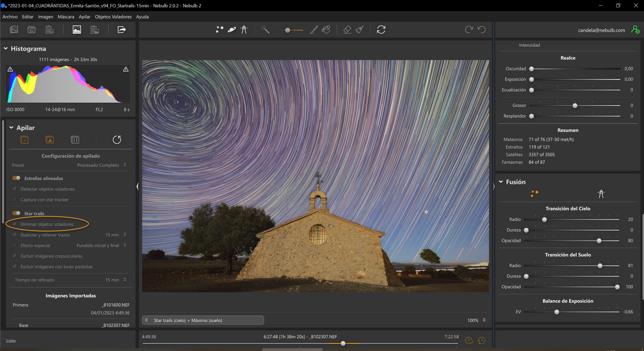Open the 100% zoom level dropdown
The width and height of the screenshot is (644, 351).
[x=477, y=320]
